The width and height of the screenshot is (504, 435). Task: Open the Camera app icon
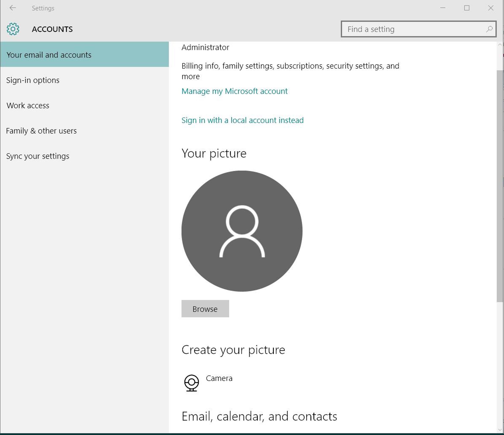point(192,383)
